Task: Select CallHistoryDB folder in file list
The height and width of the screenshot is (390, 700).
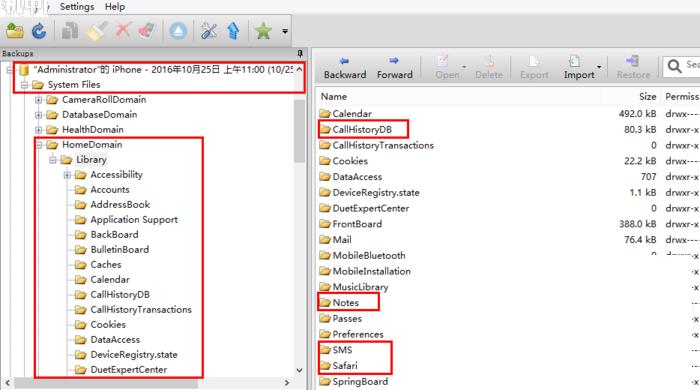Action: (362, 129)
